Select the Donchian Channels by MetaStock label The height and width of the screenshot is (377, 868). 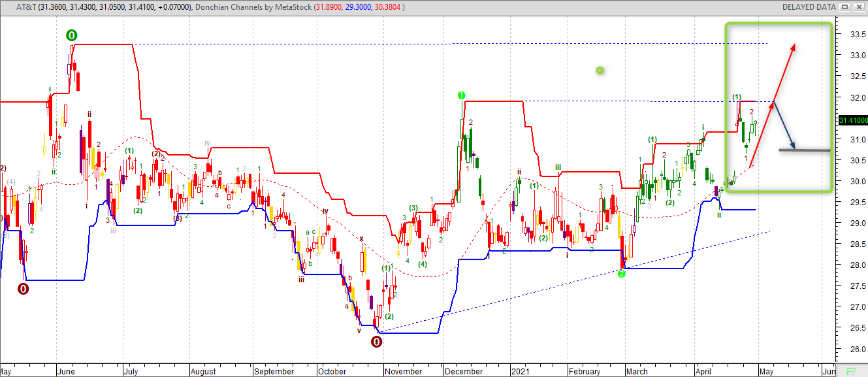click(253, 7)
